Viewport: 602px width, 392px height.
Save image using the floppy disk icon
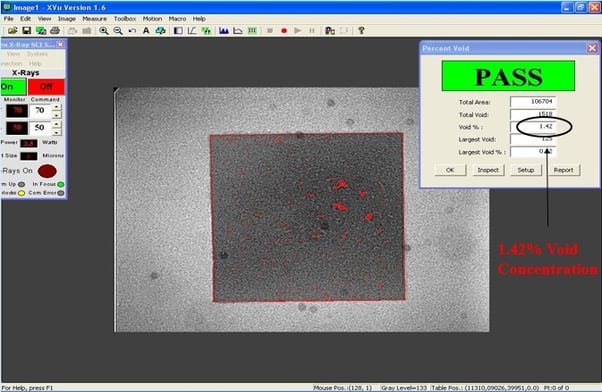[26, 30]
